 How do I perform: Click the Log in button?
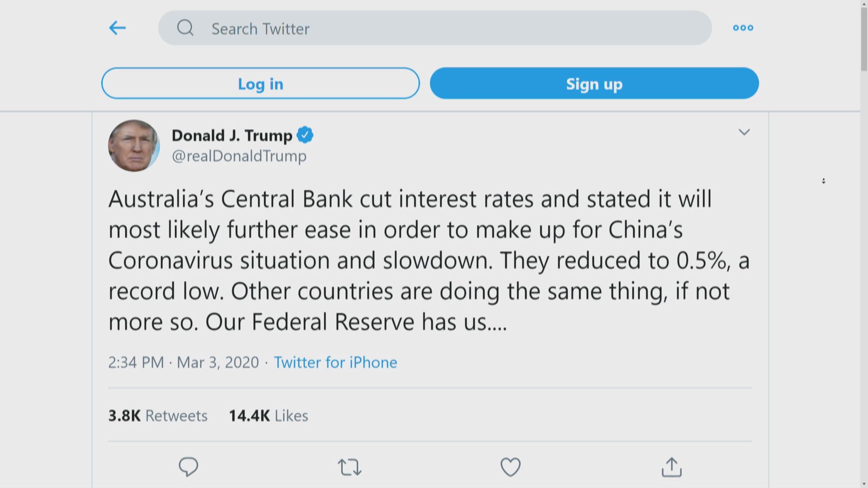260,84
